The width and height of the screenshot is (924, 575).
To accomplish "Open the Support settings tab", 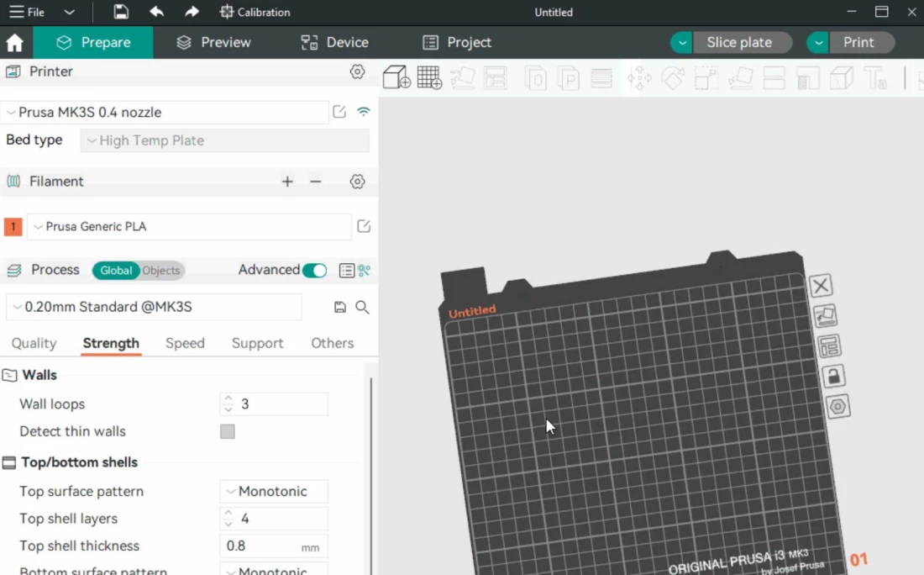I will [257, 343].
